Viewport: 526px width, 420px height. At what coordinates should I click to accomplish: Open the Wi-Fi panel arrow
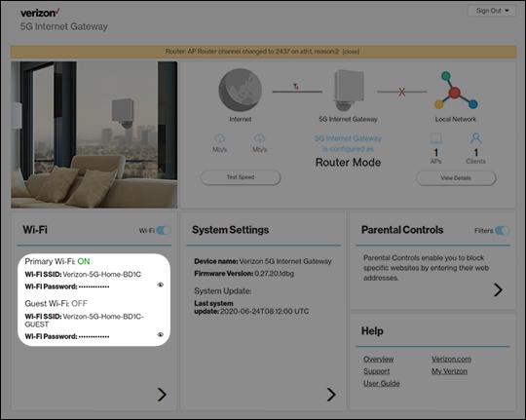point(162,395)
